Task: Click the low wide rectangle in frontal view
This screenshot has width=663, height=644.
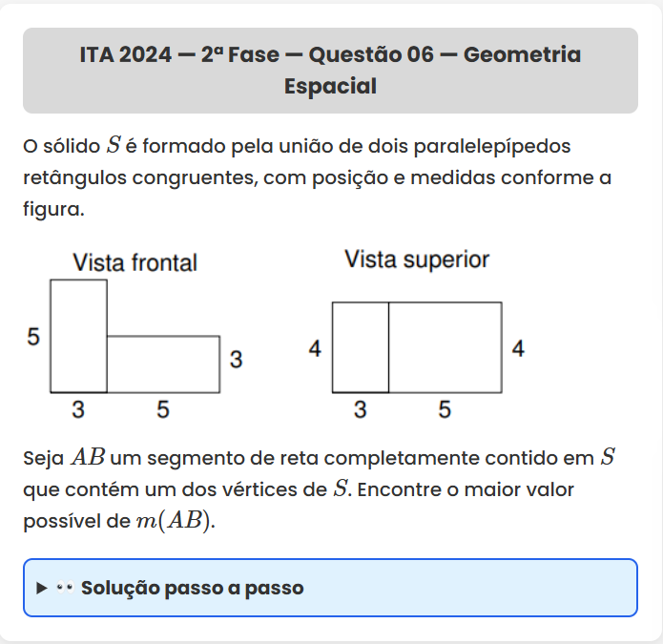Action: pyautogui.click(x=163, y=364)
